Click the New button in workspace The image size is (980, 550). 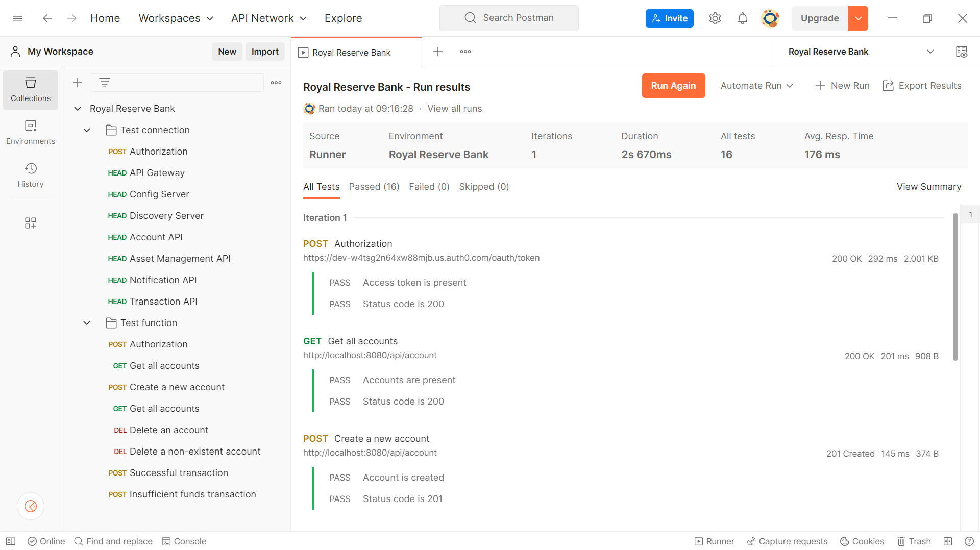(227, 52)
